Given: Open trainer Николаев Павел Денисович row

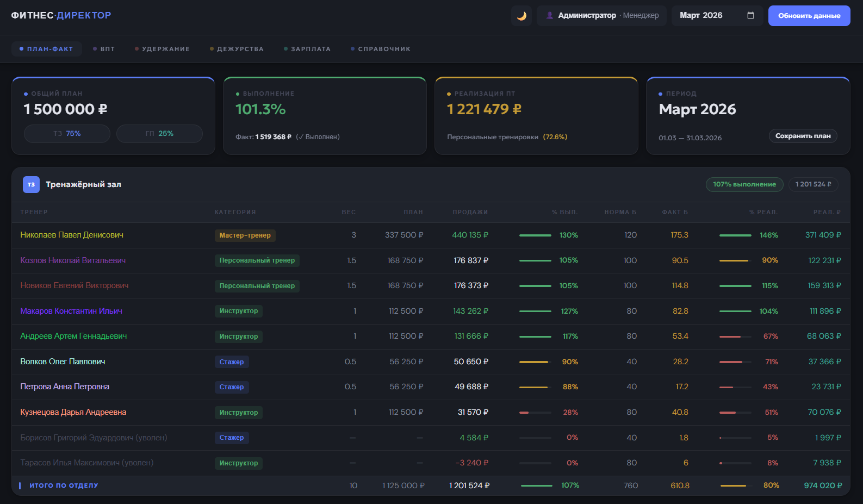Looking at the screenshot, I should (x=431, y=235).
